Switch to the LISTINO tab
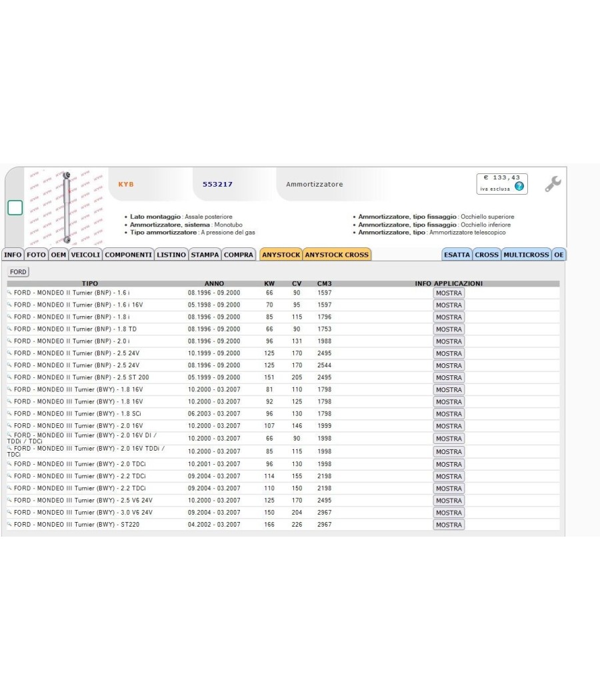Image resolution: width=600 pixels, height=700 pixels. point(171,255)
